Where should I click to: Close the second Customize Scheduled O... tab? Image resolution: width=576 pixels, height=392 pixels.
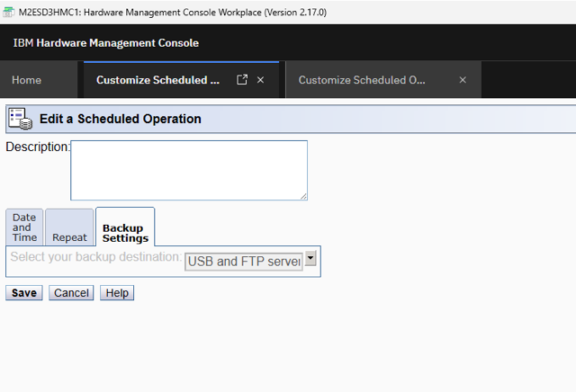tap(463, 80)
